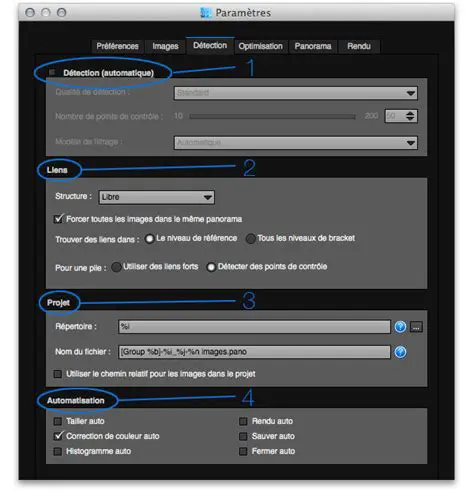474x491 pixels.
Task: Toggle the Détection (automatique) checkbox
Action: click(52, 72)
